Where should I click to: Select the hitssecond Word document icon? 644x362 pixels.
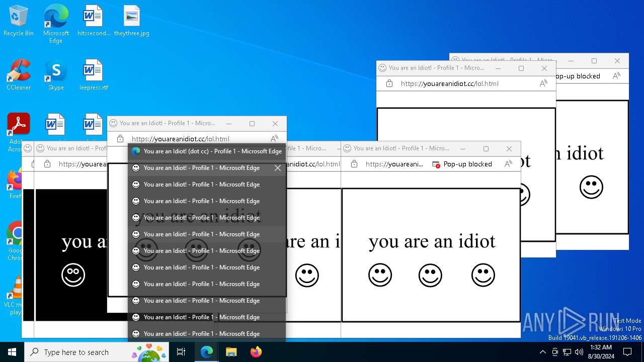click(x=94, y=21)
